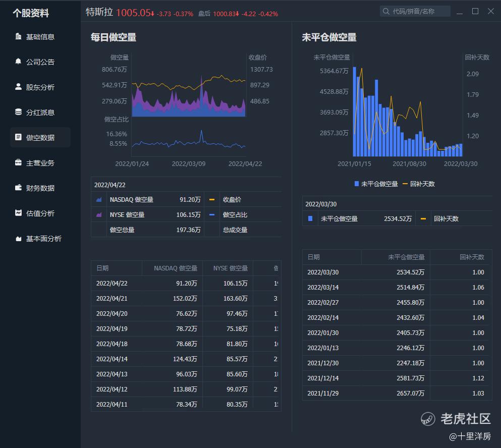Switch to 分红派息 page
Screen dimensions: 501x448
tap(40, 112)
